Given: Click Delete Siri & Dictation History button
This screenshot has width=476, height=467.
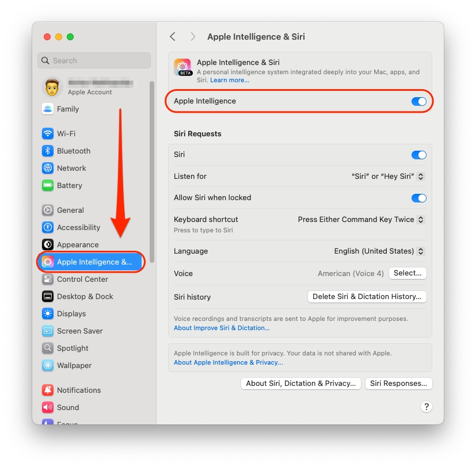Looking at the screenshot, I should click(367, 297).
